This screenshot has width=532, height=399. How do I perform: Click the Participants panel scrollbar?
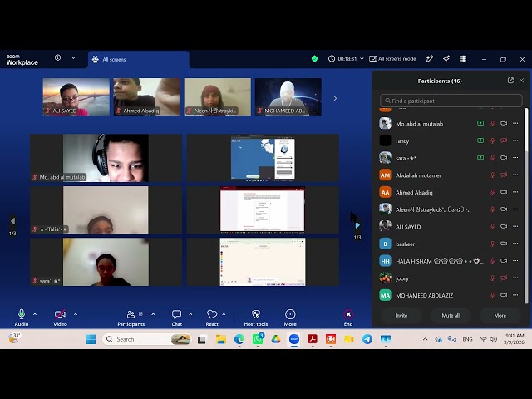tap(526, 205)
